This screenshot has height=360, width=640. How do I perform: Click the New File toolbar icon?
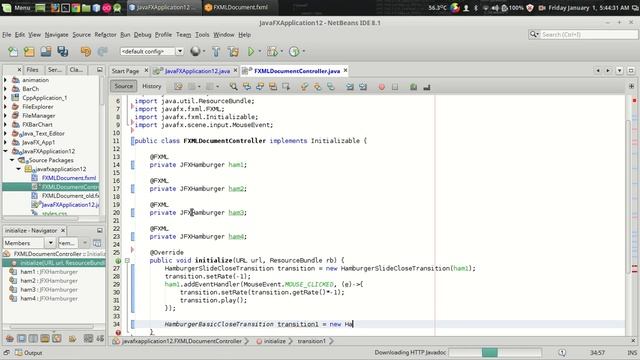13,51
